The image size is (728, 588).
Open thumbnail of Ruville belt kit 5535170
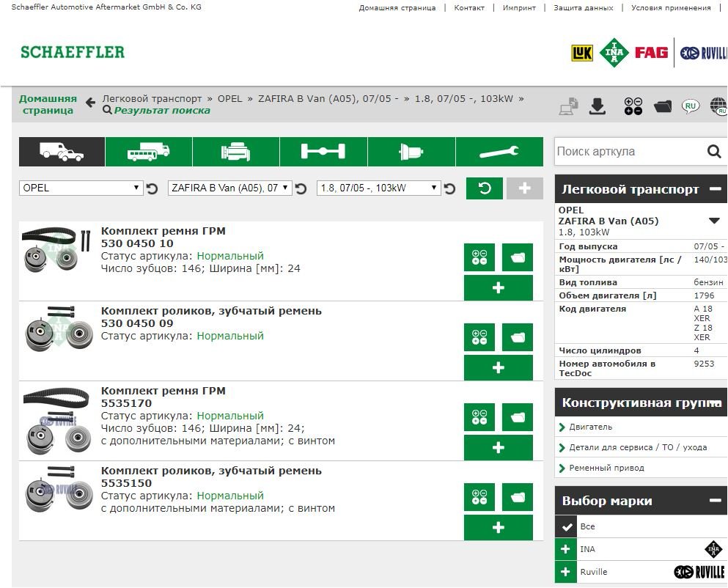click(56, 420)
